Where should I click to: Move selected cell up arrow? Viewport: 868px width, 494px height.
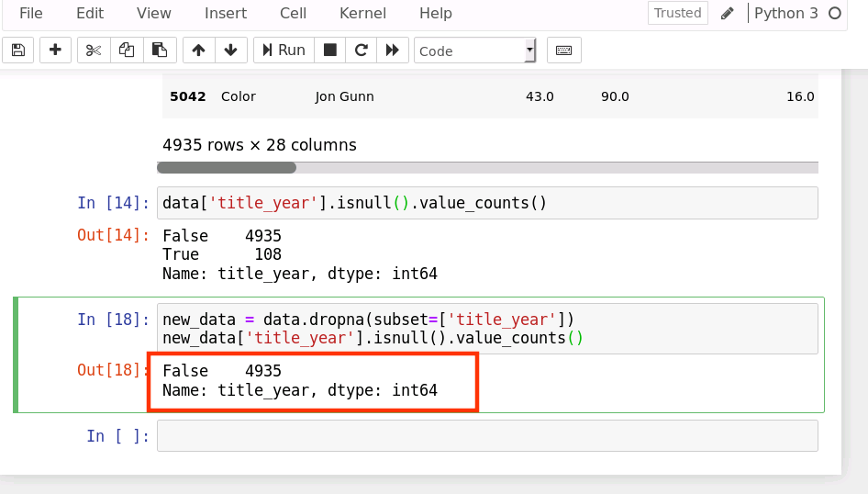(198, 51)
